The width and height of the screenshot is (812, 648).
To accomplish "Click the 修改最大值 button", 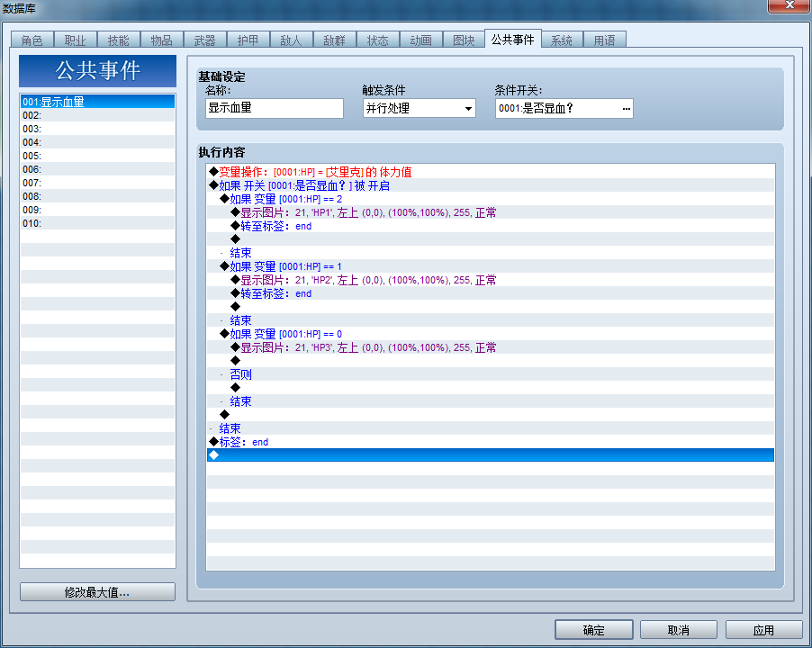I will [x=97, y=592].
